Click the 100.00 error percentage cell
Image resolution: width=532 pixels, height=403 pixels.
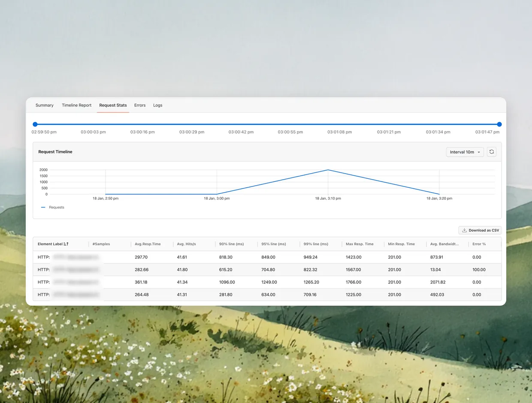(479, 270)
